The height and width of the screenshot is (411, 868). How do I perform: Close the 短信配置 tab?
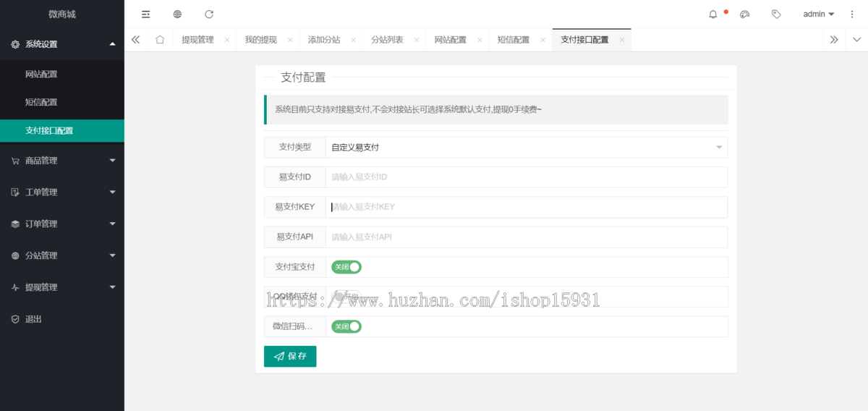click(x=542, y=40)
